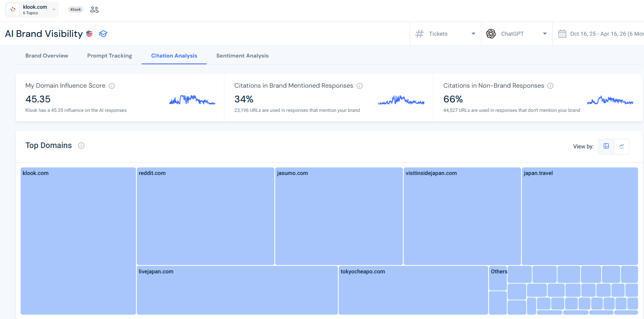This screenshot has height=319, width=644.
Task: Expand the klook.com project dropdown
Action: [54, 10]
